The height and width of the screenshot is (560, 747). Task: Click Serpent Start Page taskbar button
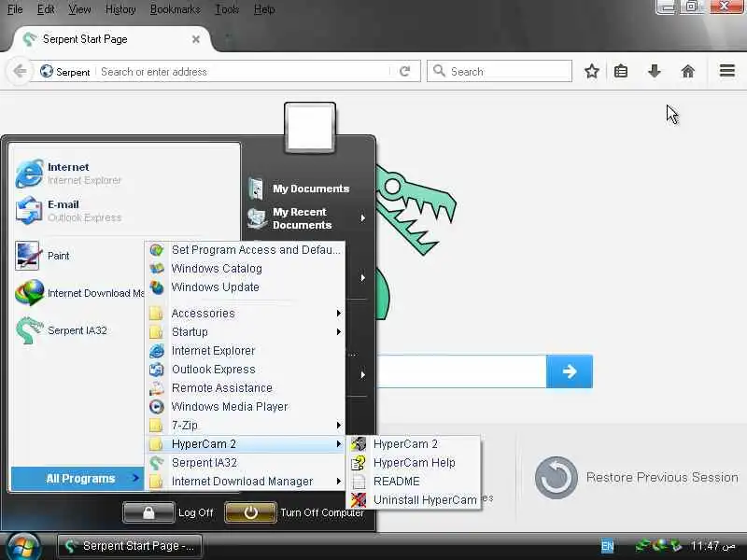[x=130, y=546]
